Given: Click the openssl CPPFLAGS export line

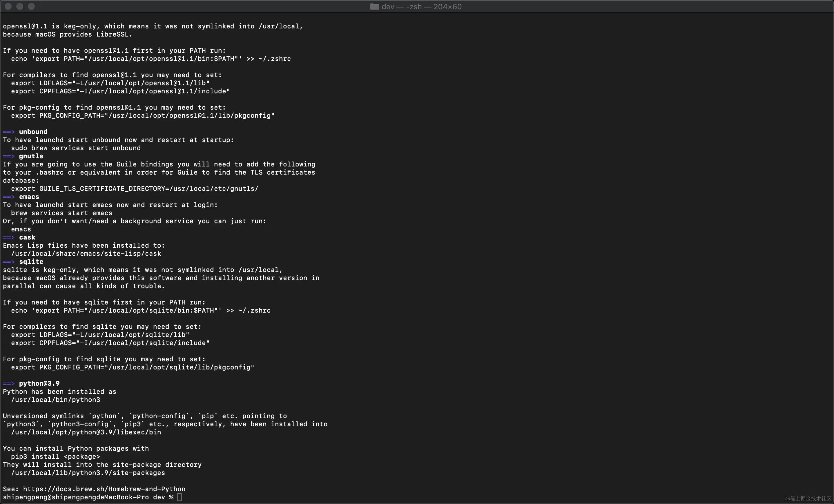Looking at the screenshot, I should 121,91.
